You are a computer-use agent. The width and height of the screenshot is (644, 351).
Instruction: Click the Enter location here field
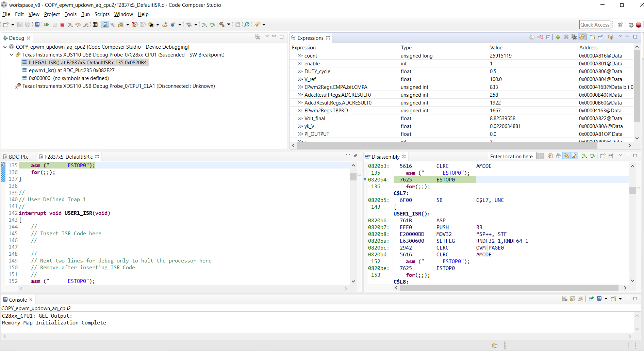[511, 156]
